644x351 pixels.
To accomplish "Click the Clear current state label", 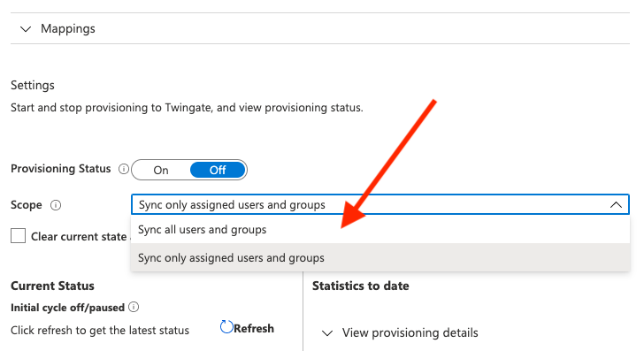I will 80,236.
